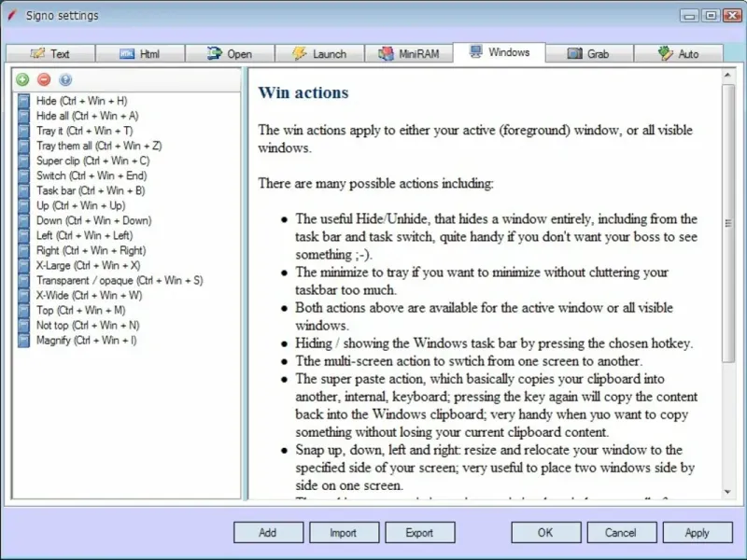
Task: Click icon beside Tray it entry
Action: 24,131
